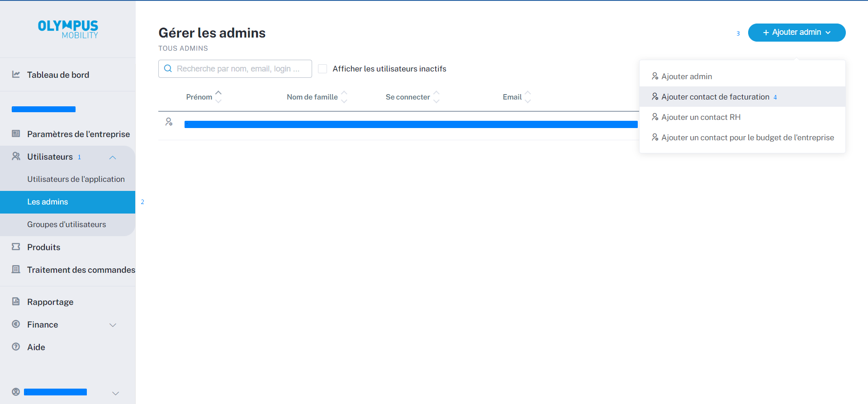Click the icon beside Ajouter un contact RH
The height and width of the screenshot is (404, 868).
pyautogui.click(x=655, y=117)
